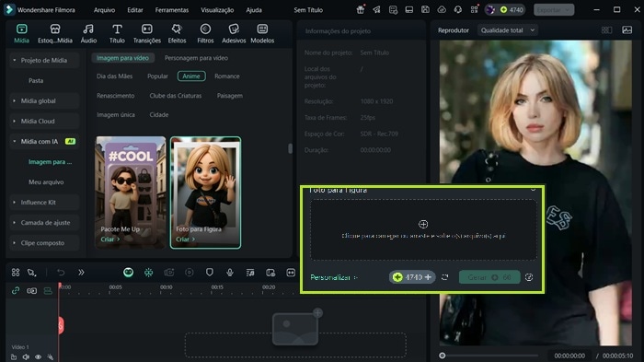This screenshot has height=362, width=644.
Task: Open the headset support icon
Action: (x=458, y=9)
